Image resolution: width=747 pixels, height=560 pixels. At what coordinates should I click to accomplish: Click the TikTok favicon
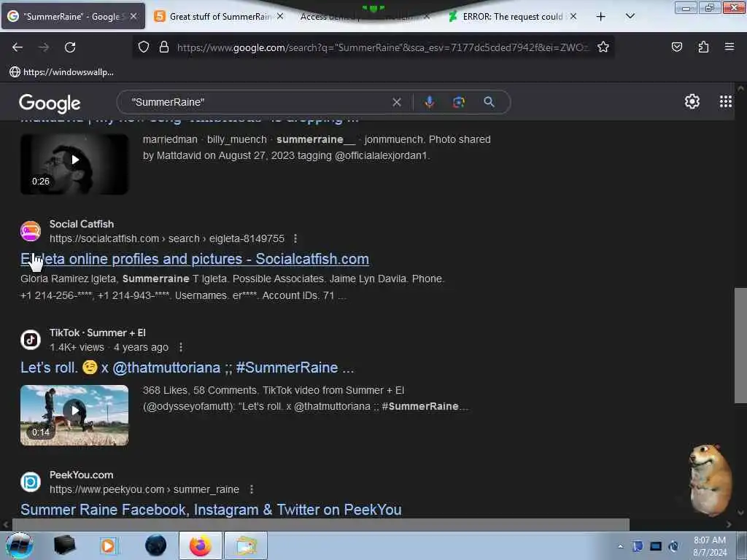coord(31,340)
